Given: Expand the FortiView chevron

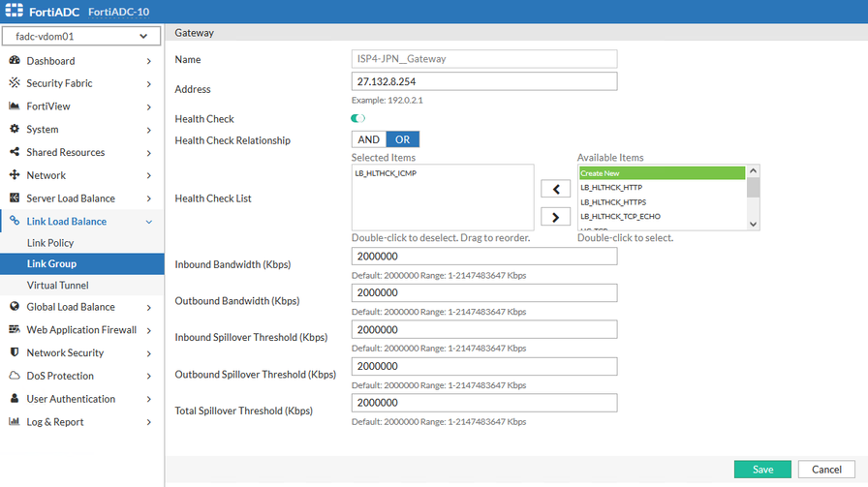Looking at the screenshot, I should pos(148,107).
